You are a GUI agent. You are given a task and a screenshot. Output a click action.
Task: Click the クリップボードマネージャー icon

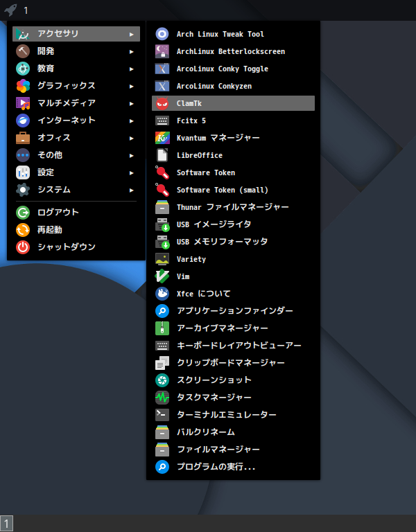162,363
